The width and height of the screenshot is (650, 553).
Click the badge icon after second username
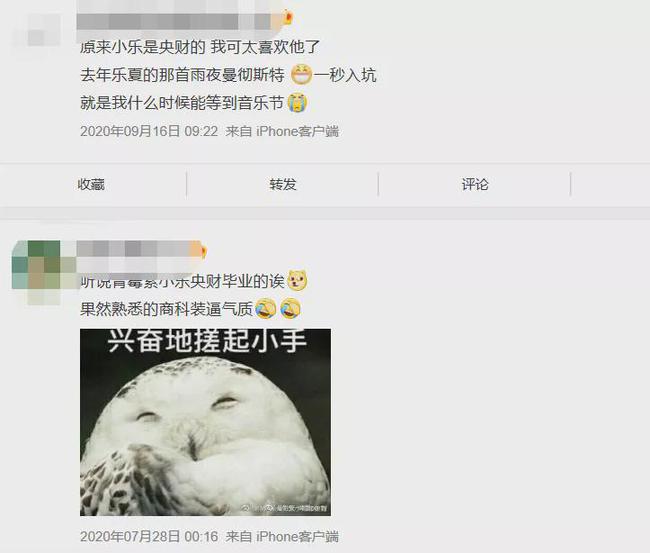[203, 251]
